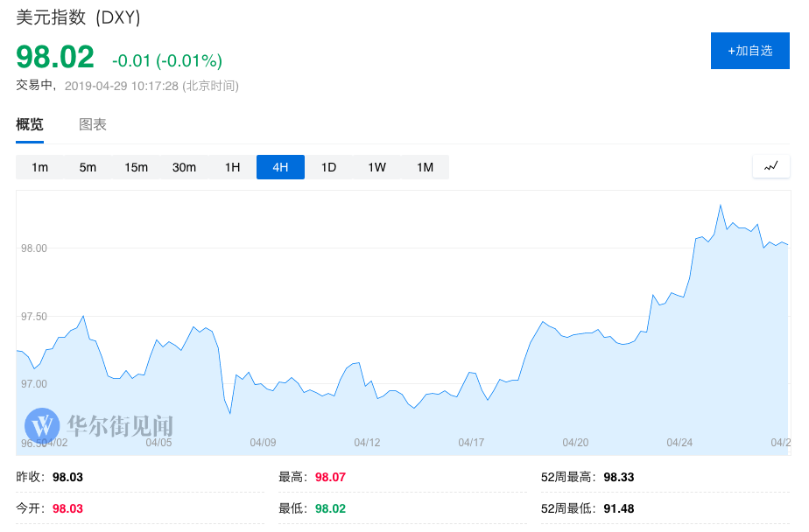Choose the 15m chart interval
This screenshot has height=532, width=809.
click(136, 167)
